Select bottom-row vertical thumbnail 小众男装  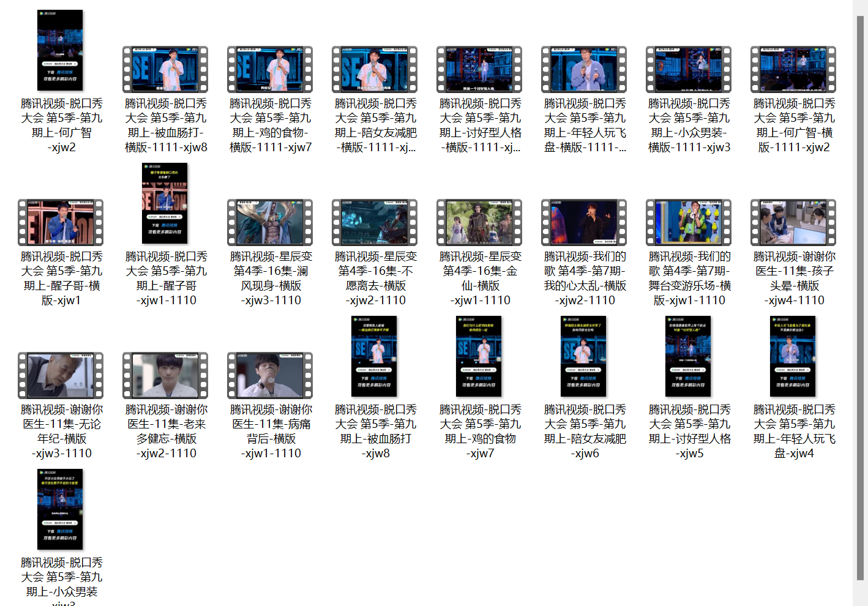pyautogui.click(x=60, y=509)
